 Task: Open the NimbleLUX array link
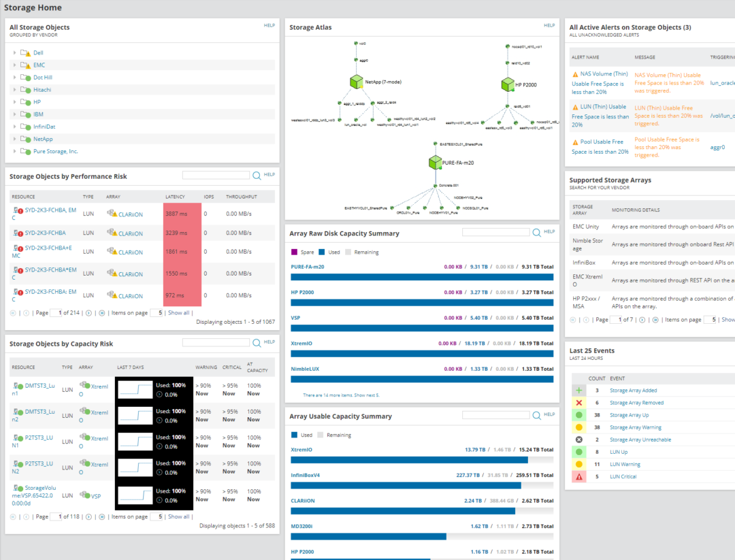[305, 369]
